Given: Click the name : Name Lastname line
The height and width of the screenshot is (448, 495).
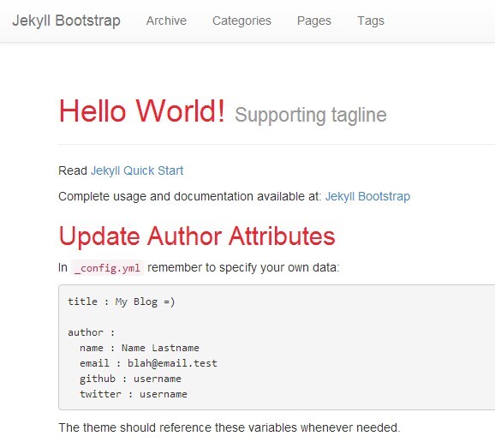Looking at the screenshot, I should [140, 348].
